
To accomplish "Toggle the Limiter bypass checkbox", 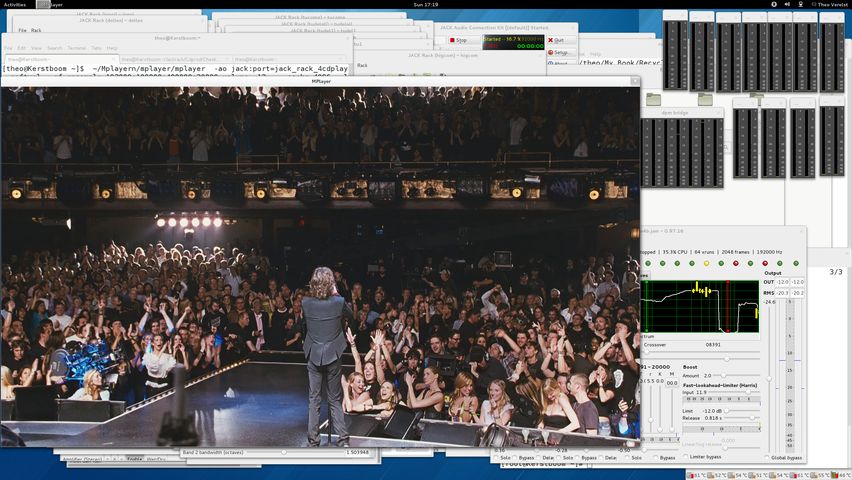I will point(686,457).
